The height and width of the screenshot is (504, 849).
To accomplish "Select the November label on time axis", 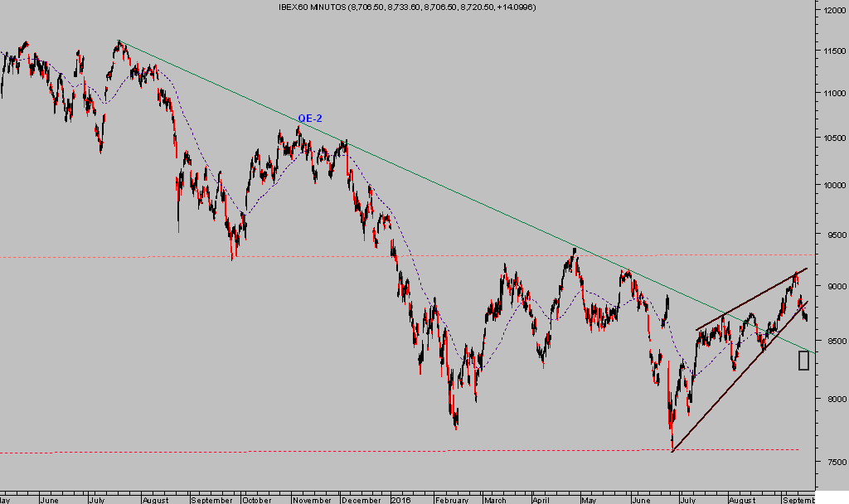I will pyautogui.click(x=312, y=500).
